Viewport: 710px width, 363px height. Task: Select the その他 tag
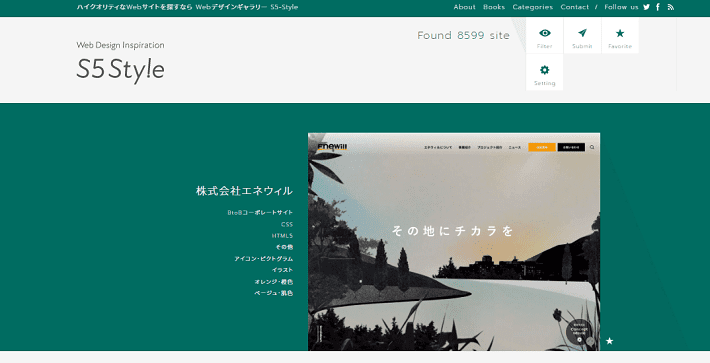pyautogui.click(x=284, y=247)
